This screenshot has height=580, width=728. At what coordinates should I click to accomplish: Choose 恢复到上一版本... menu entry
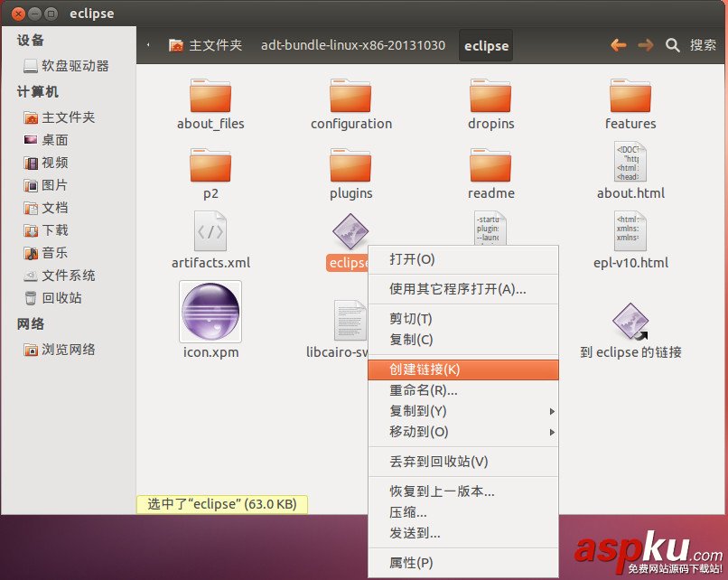[x=463, y=491]
